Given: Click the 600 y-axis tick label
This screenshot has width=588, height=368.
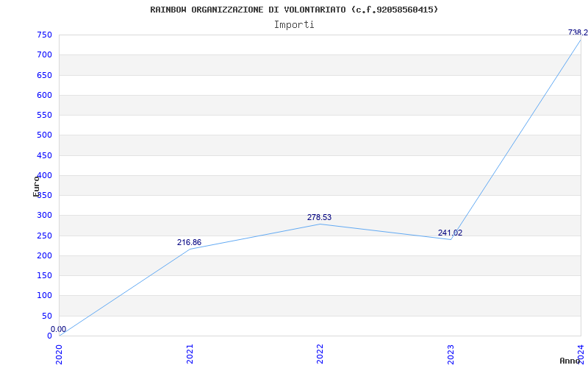Looking at the screenshot, I should pyautogui.click(x=44, y=95).
